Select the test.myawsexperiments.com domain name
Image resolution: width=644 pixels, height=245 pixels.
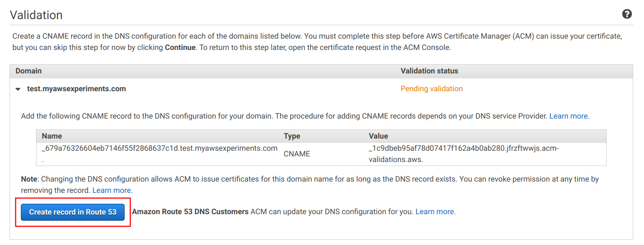(76, 89)
